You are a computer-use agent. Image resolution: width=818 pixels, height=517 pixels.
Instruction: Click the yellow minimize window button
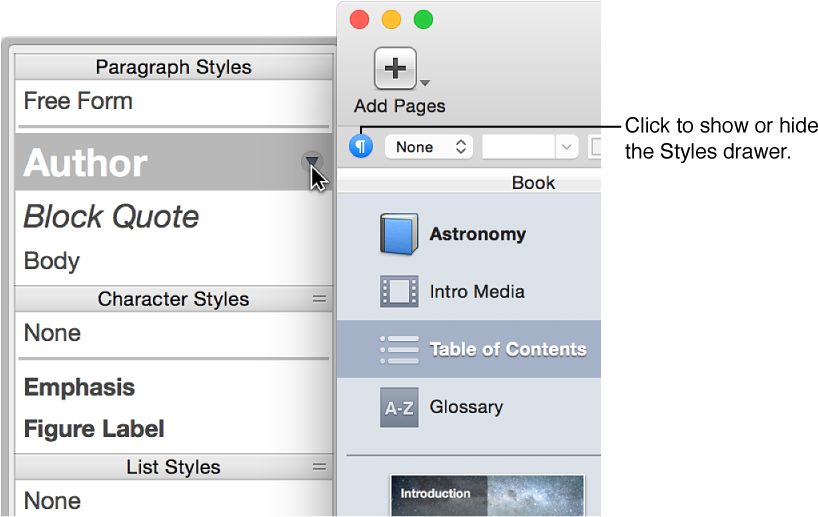(x=391, y=20)
